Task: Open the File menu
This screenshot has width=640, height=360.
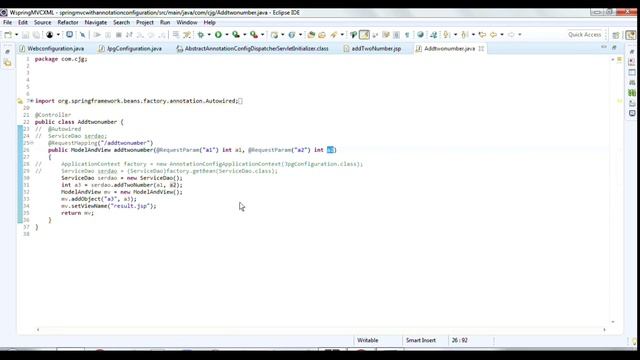Action: pos(7,22)
